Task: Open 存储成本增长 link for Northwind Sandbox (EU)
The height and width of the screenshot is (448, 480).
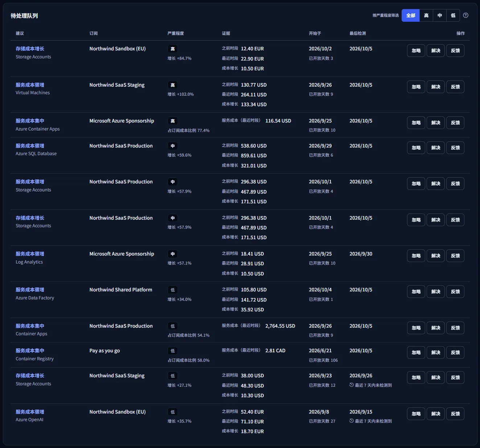Action: coord(30,49)
